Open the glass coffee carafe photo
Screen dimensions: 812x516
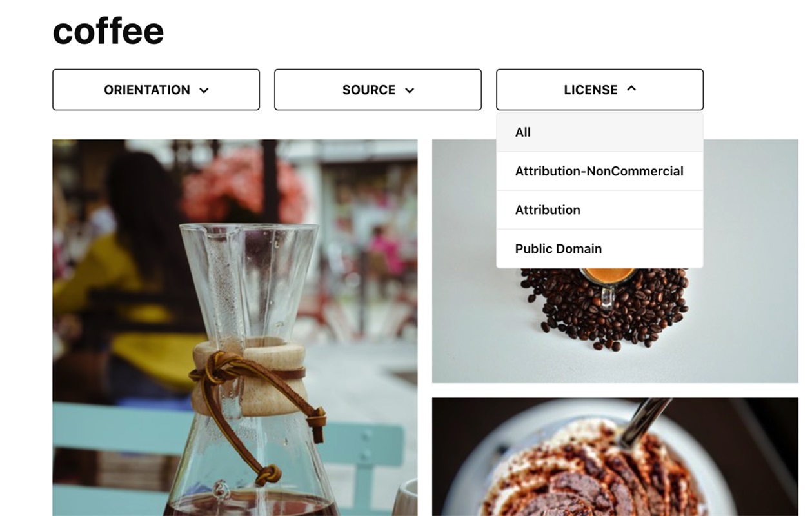point(235,328)
